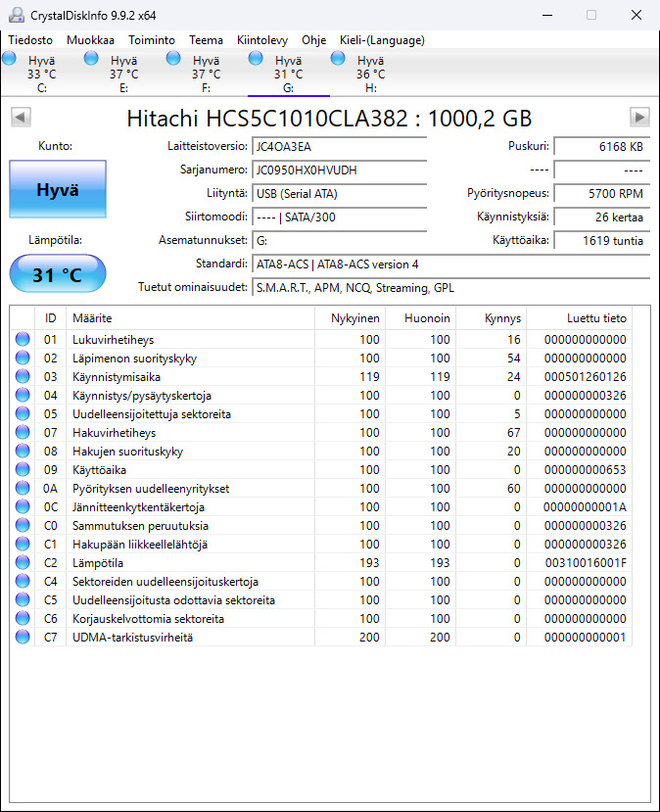The image size is (660, 812).
Task: Click the ID column header
Action: [x=50, y=318]
